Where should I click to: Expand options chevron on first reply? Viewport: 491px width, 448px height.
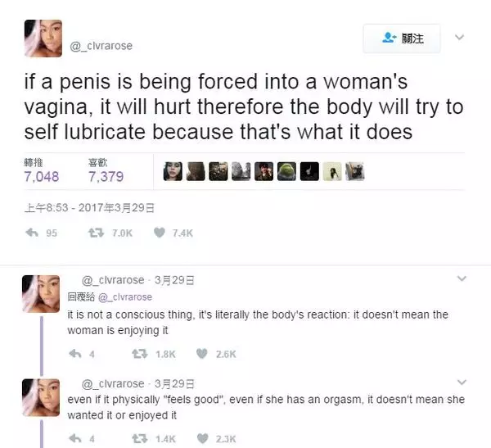(x=462, y=278)
